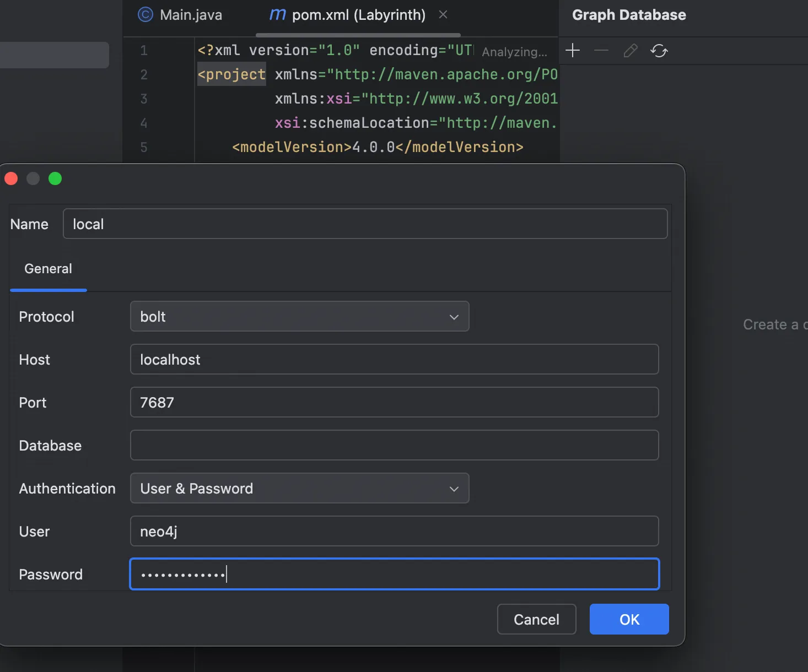The height and width of the screenshot is (672, 808).
Task: Click the red close dialog button
Action: [x=11, y=178]
